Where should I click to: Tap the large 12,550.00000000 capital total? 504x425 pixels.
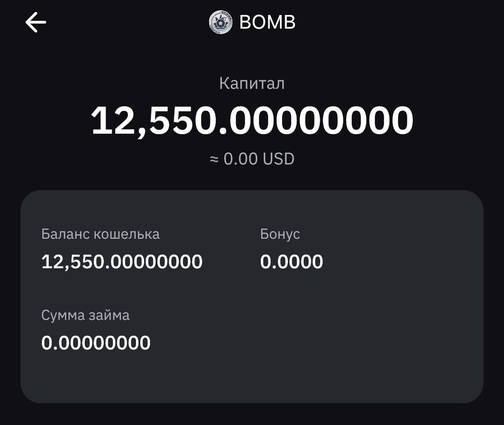[x=252, y=121]
